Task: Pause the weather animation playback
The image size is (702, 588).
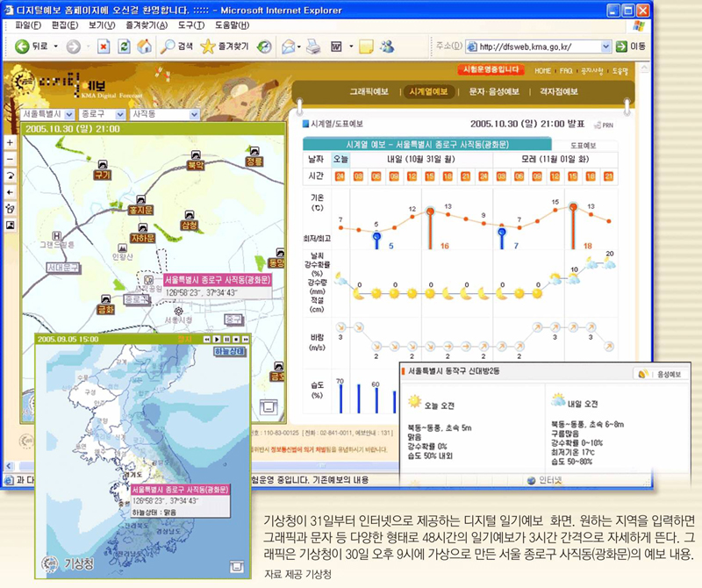Action: point(226,339)
